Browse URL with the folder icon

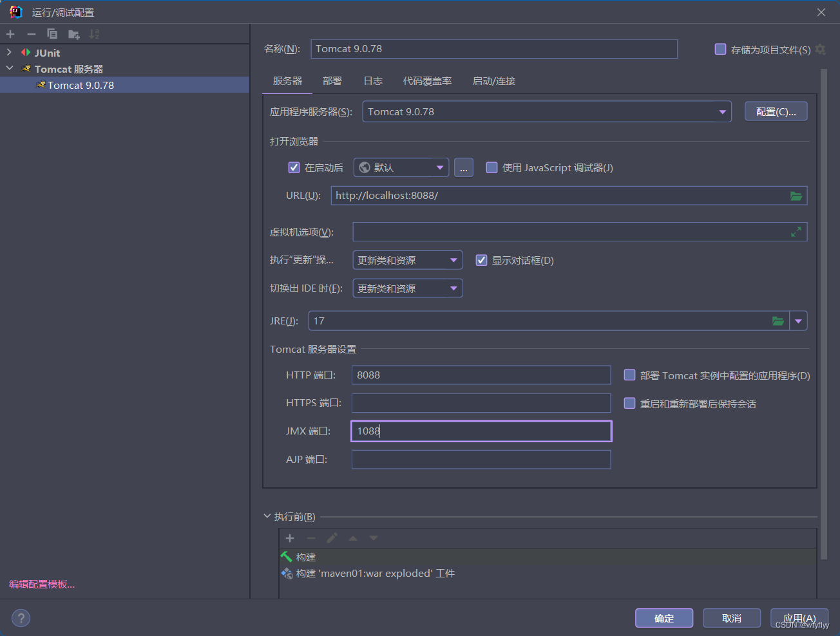(796, 196)
